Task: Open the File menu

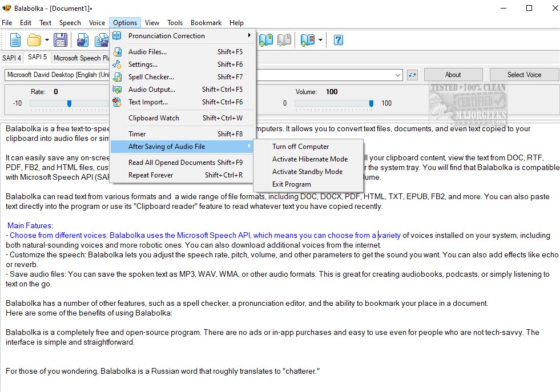Action: tap(7, 23)
